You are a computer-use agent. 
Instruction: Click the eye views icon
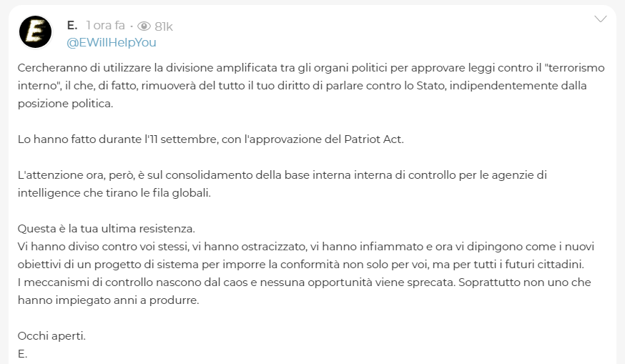tap(144, 26)
